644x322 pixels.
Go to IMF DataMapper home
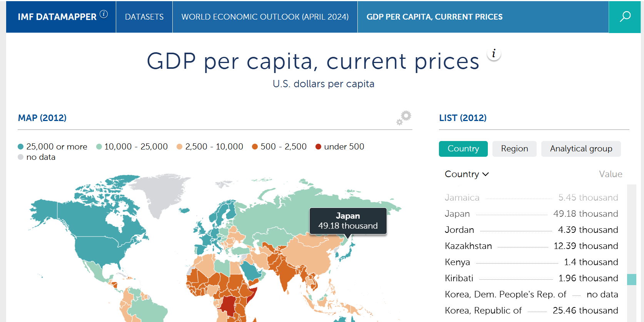pyautogui.click(x=57, y=17)
